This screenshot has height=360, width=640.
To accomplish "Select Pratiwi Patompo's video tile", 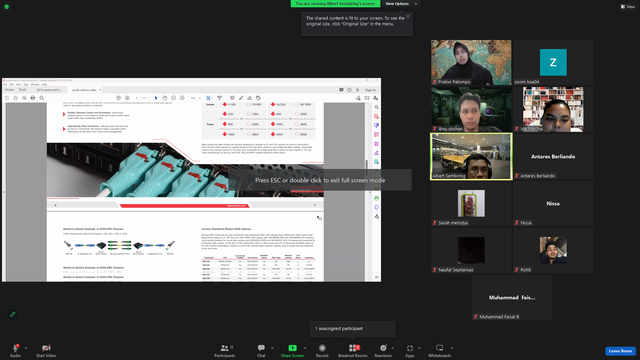I will coord(471,62).
